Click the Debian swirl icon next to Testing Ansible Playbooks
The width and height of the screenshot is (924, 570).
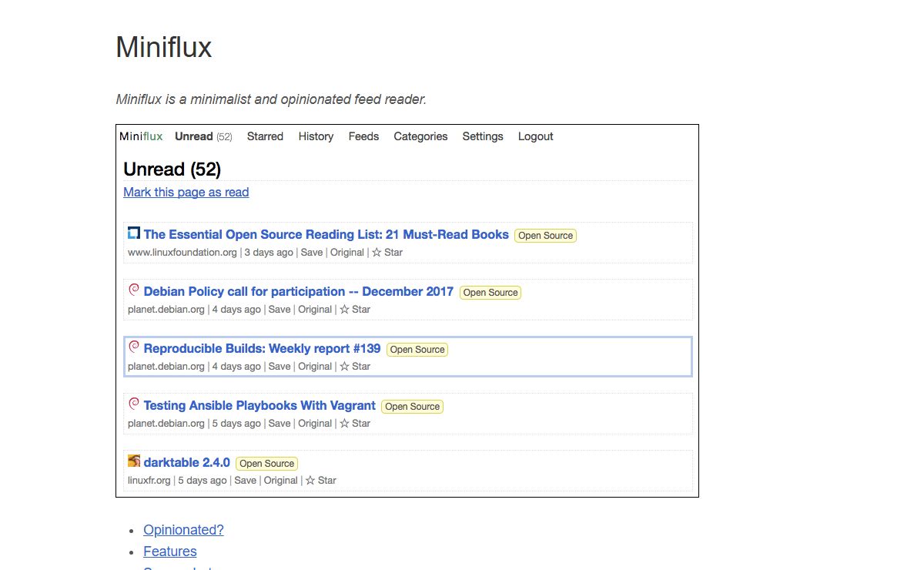tap(134, 404)
